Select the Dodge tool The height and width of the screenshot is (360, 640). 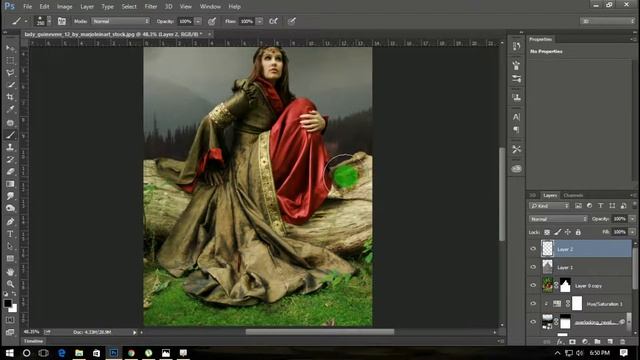coord(10,209)
